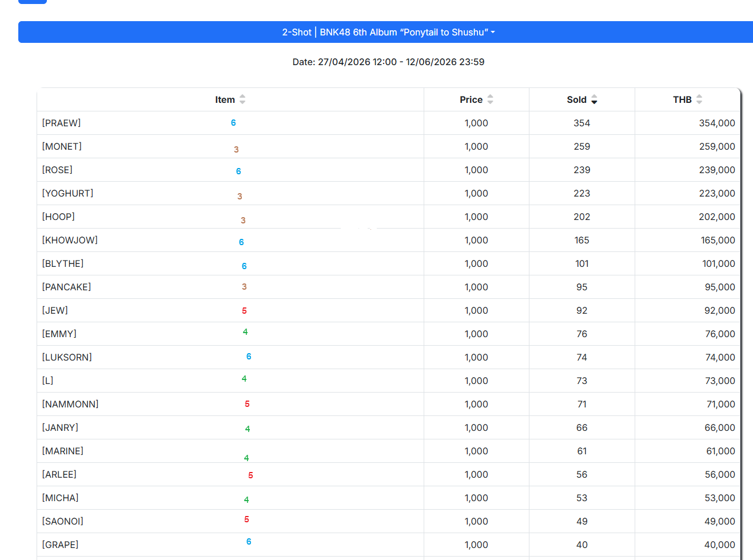Open the 2-Shot album dropdown
This screenshot has height=560, width=753.
(x=388, y=32)
